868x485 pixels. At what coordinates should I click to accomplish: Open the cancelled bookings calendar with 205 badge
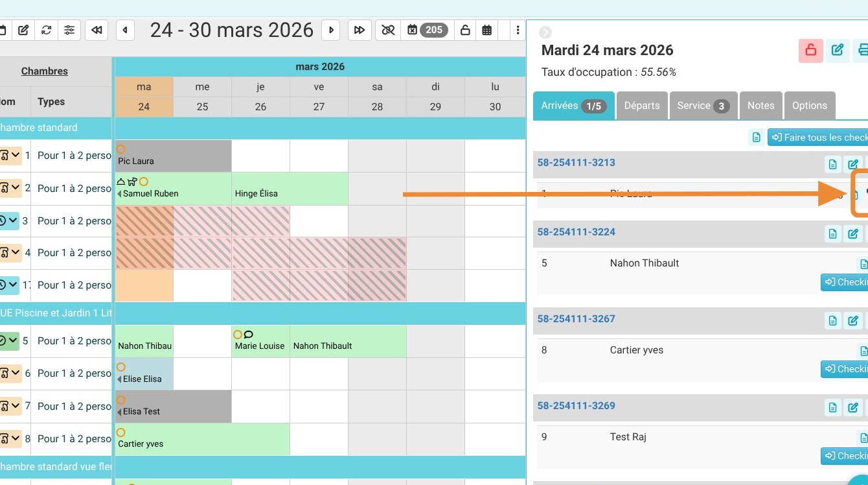[428, 30]
